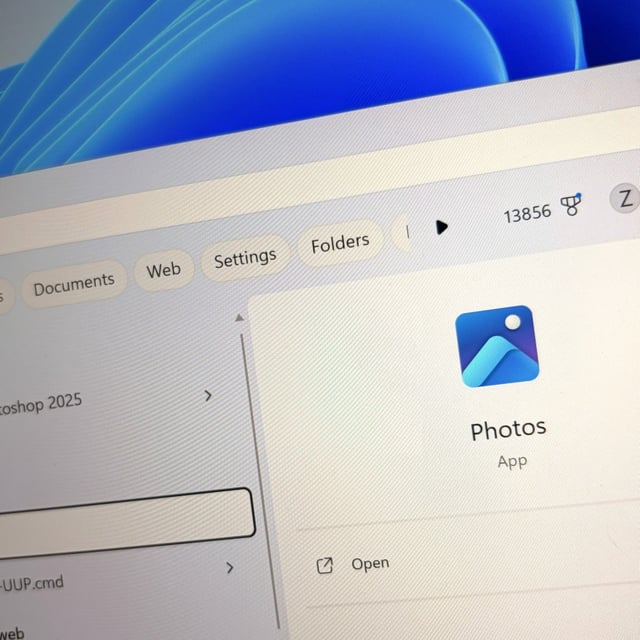Open the Z profile avatar
The image size is (640, 640).
click(624, 198)
